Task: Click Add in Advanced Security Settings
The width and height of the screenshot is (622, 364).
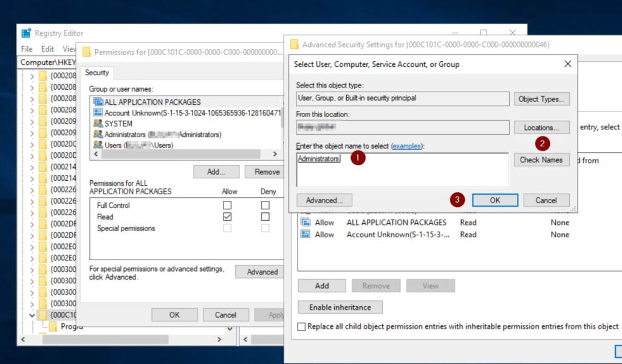Action: click(322, 286)
